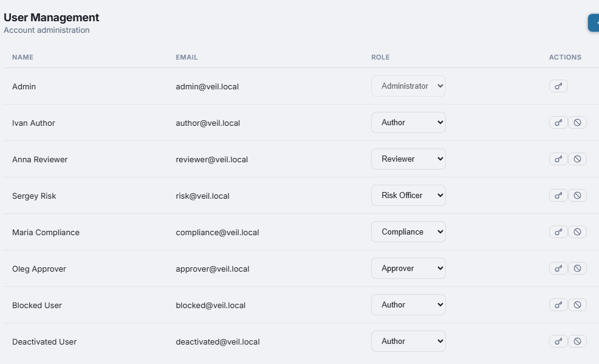
Task: Click the admin@veil.local email cell
Action: (207, 86)
